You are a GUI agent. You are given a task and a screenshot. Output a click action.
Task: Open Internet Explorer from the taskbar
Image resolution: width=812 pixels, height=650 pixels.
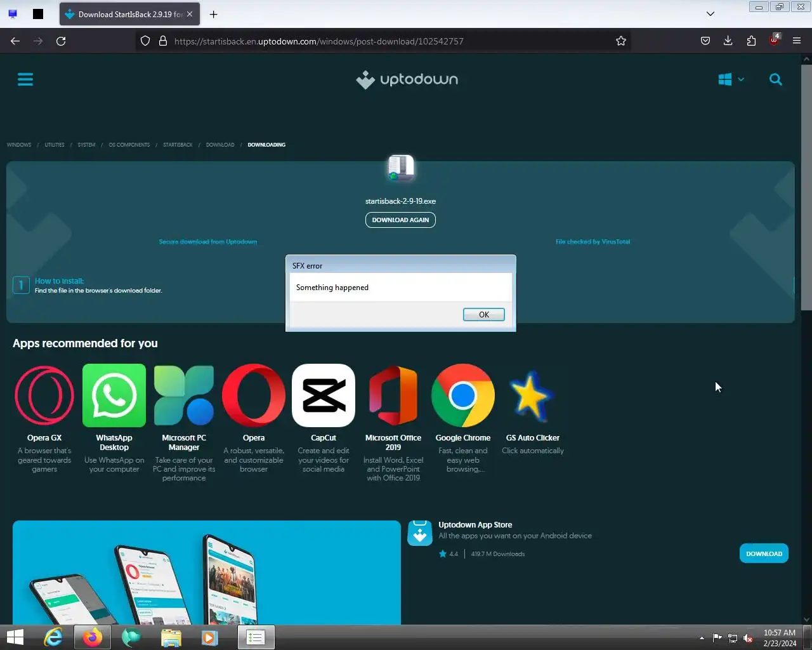coord(53,637)
